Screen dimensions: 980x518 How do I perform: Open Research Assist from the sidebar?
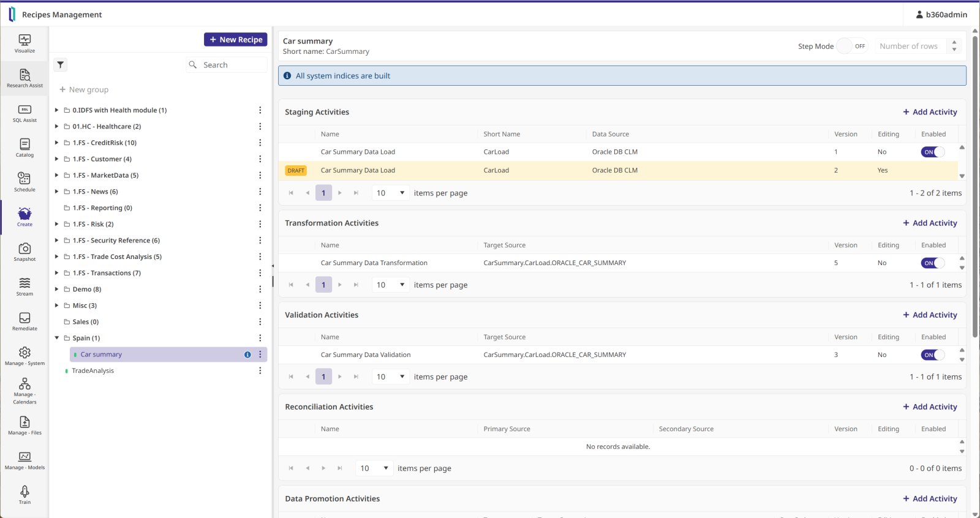(x=24, y=78)
